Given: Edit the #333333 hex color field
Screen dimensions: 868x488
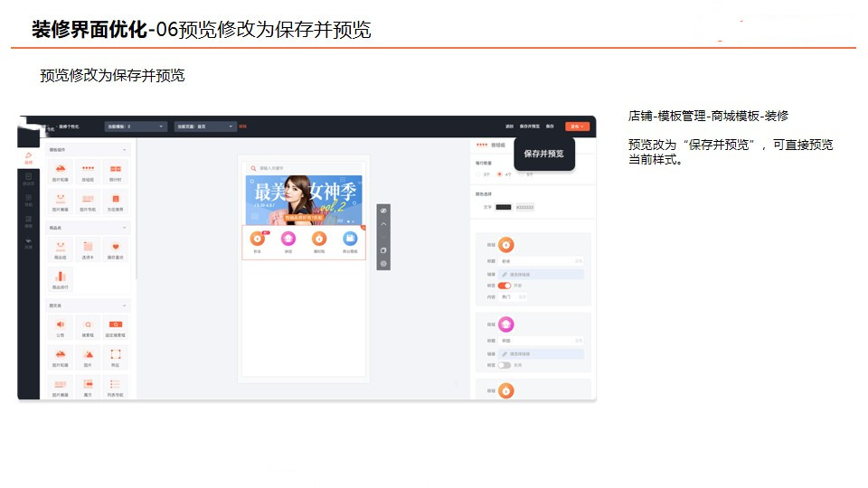Looking at the screenshot, I should [x=524, y=208].
